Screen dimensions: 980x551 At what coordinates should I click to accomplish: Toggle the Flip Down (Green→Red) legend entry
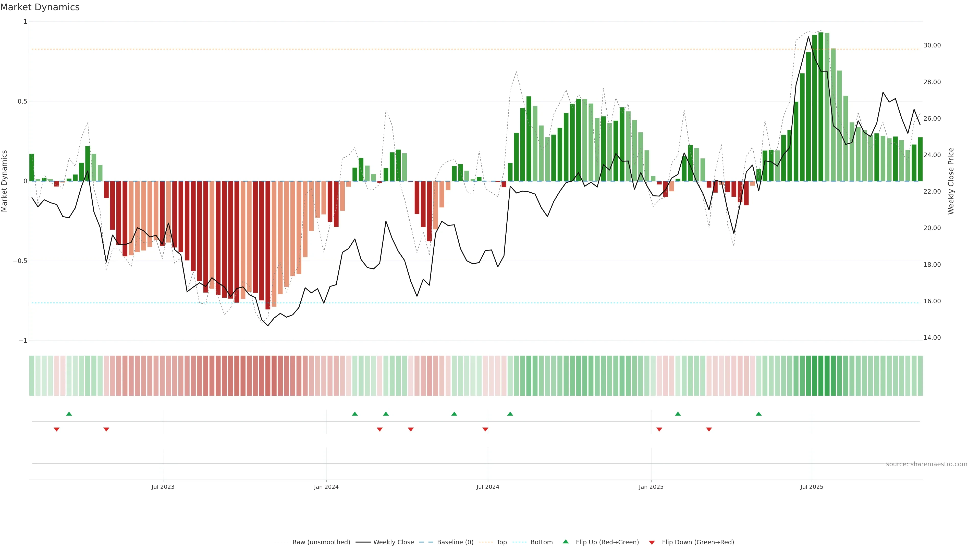(x=698, y=542)
